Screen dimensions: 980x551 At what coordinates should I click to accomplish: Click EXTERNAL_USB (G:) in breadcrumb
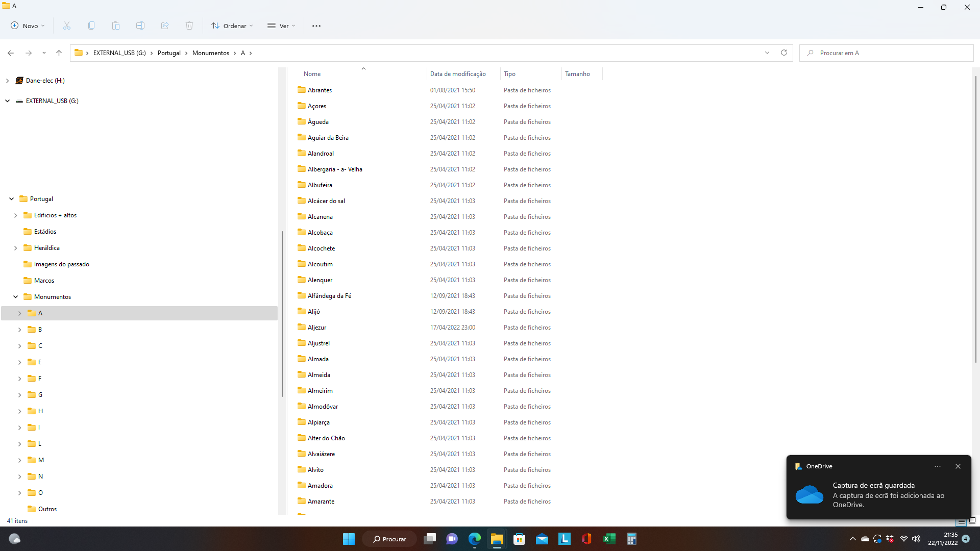point(119,53)
